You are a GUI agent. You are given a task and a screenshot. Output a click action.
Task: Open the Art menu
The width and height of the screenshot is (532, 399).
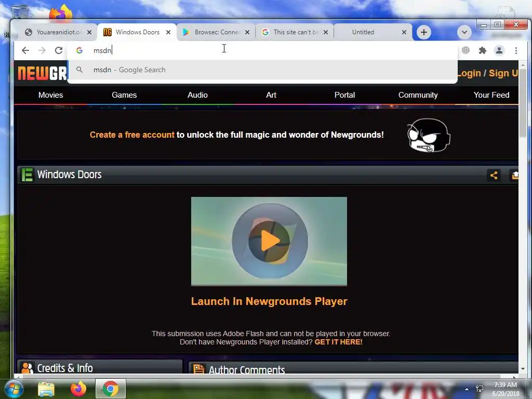click(271, 95)
